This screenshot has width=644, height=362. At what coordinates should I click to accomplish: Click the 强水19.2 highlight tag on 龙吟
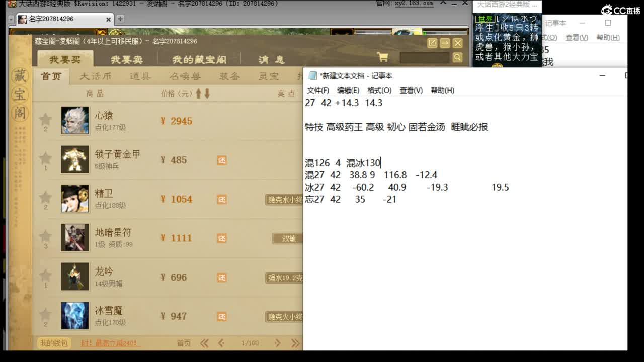(x=285, y=278)
